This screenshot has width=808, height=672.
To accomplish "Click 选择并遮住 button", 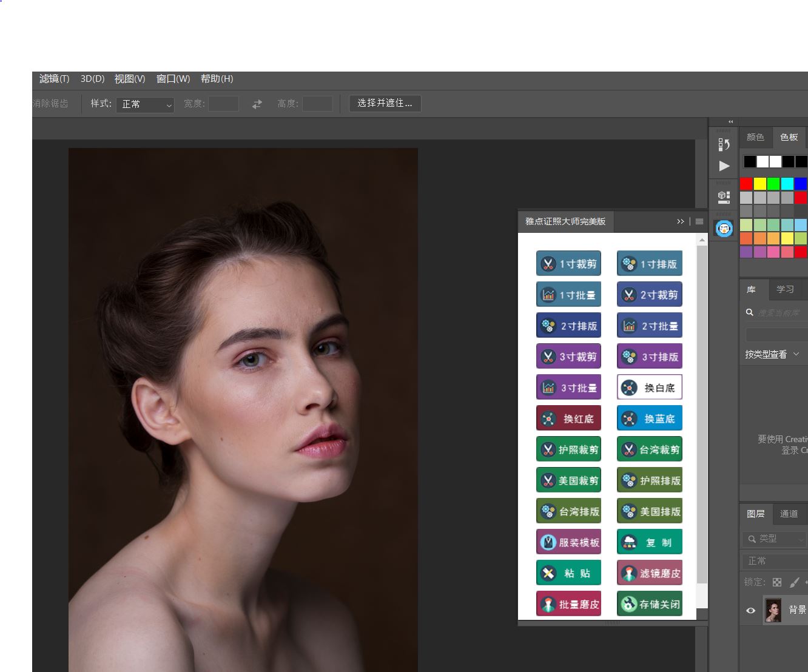I will 385,103.
